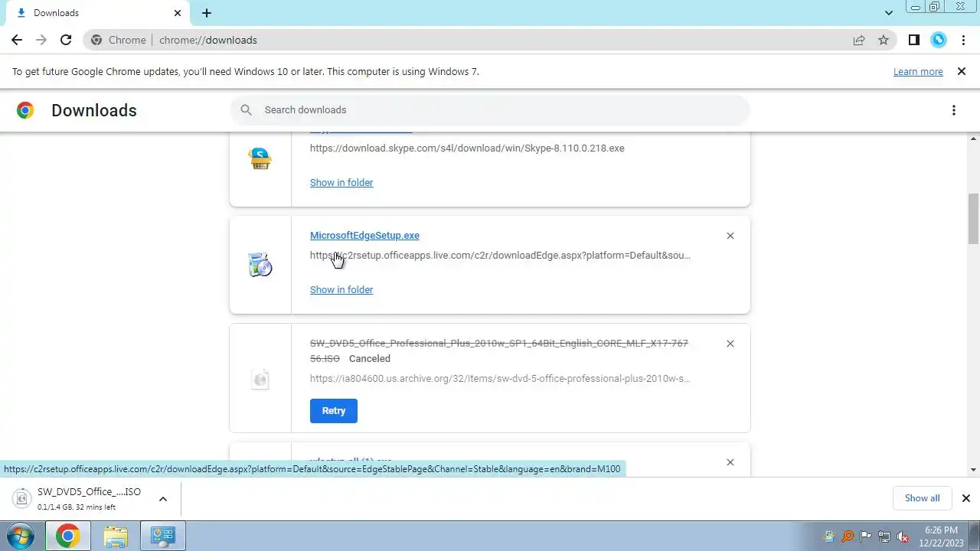Click the MicrosoftEdgeSetup file icon

pyautogui.click(x=260, y=265)
